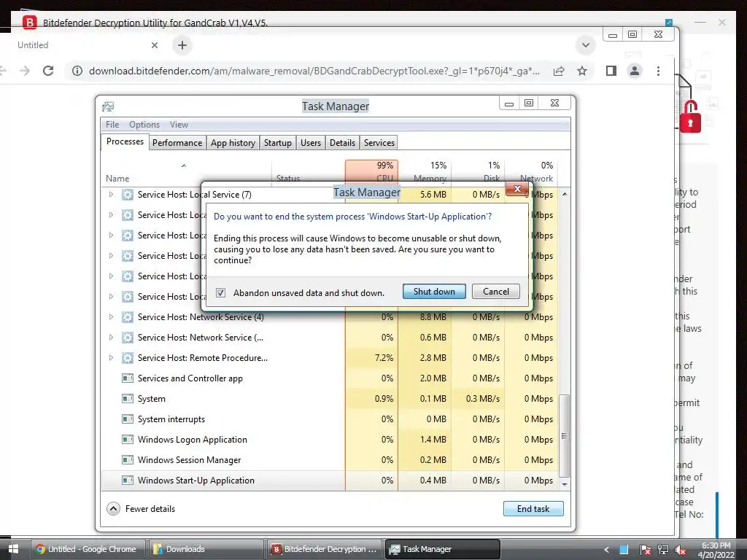Share this page from Chrome address bar
Screen dimensions: 747x560
coord(559,71)
